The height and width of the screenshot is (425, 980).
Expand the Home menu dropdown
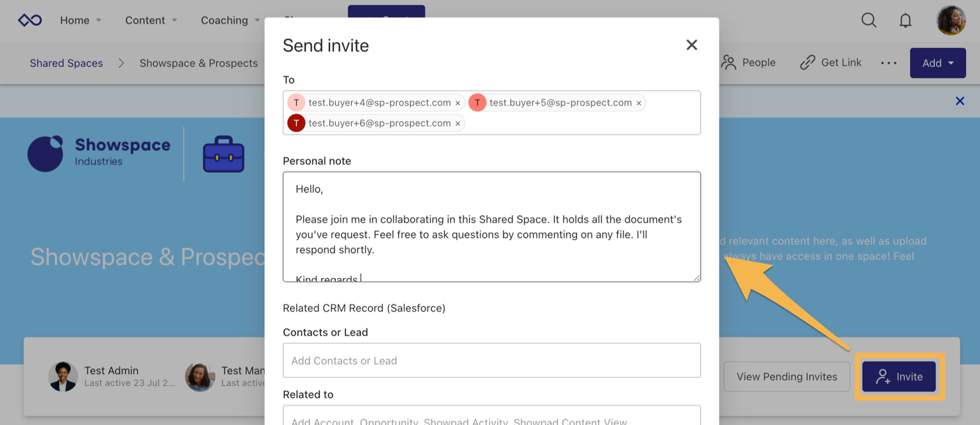click(81, 20)
